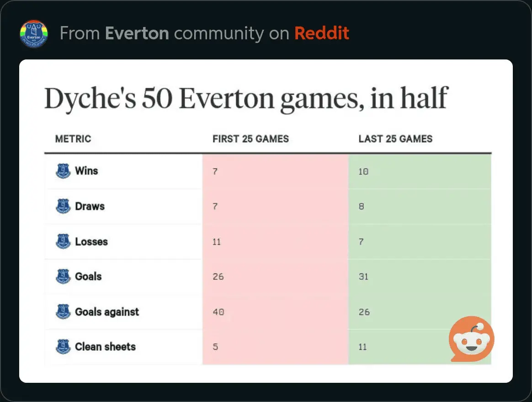
Task: Click the chart title about Dyche's 50 games
Action: pyautogui.click(x=245, y=99)
